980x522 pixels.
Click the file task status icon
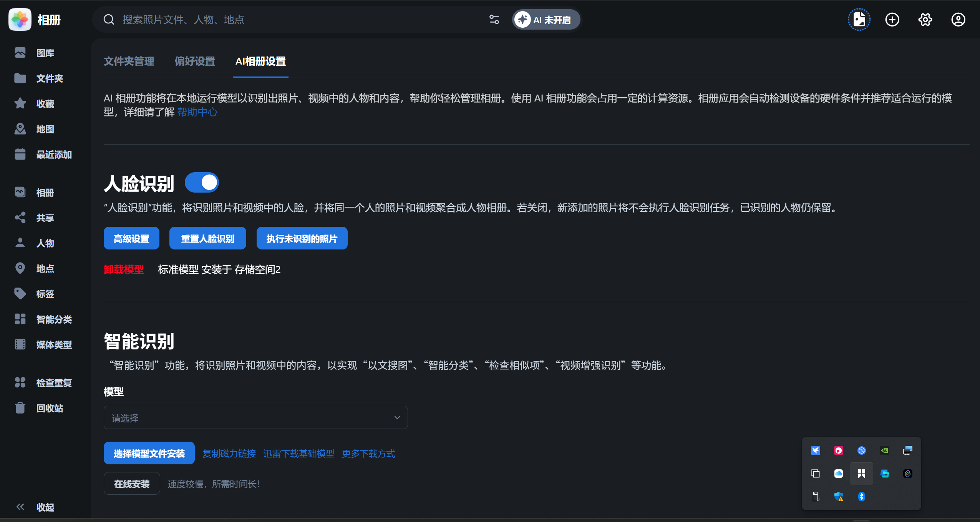859,20
